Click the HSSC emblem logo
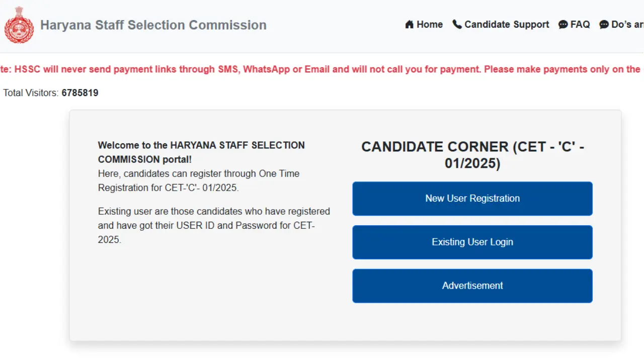Screen dimensions: 644x362 click(x=19, y=24)
